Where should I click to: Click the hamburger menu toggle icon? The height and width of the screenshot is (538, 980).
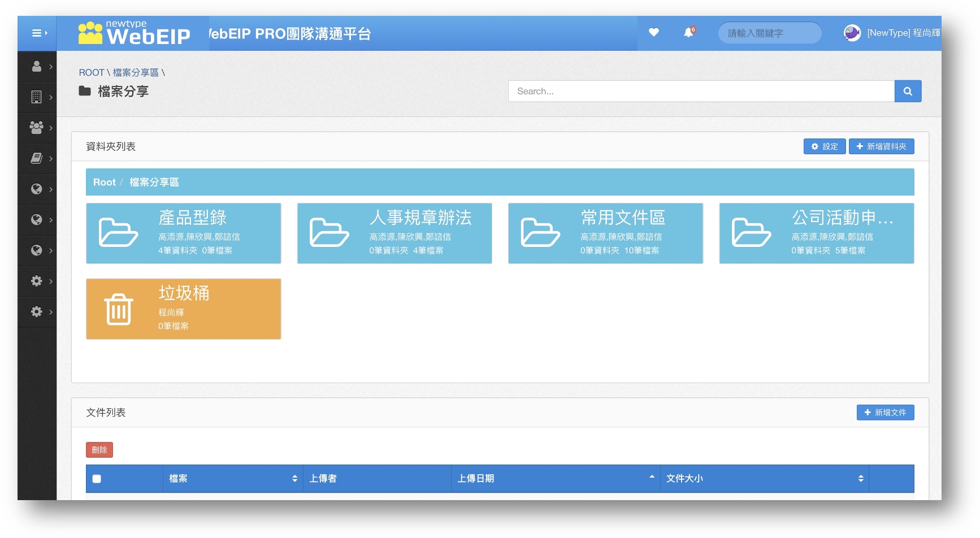[37, 33]
